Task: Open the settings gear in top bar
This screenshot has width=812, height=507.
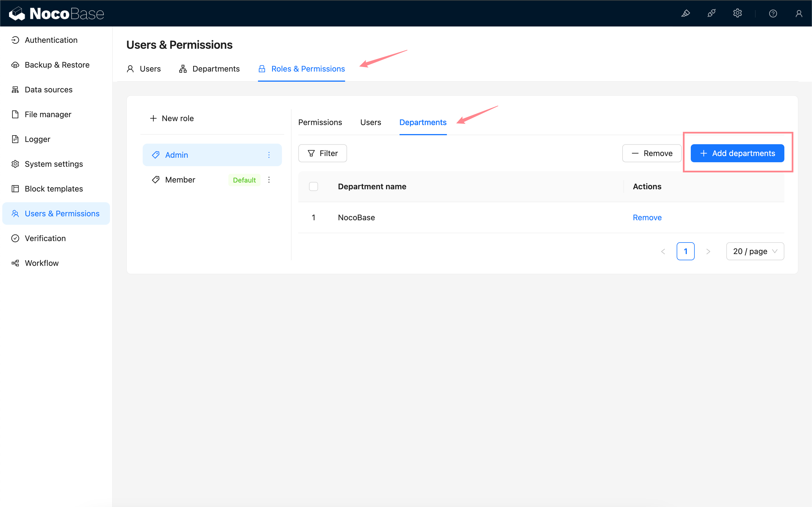Action: click(737, 14)
